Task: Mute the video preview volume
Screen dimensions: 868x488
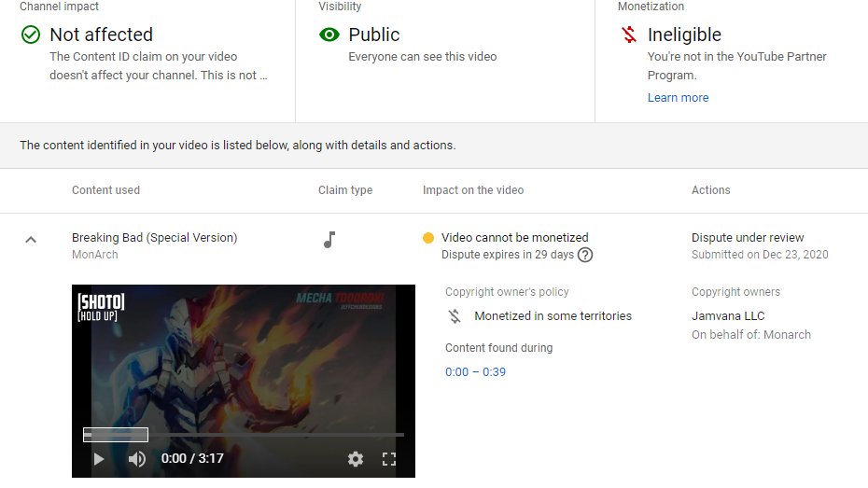Action: click(x=136, y=459)
